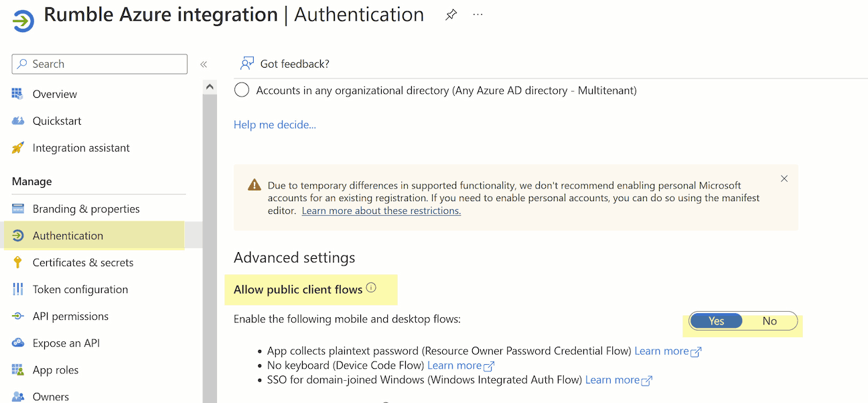The width and height of the screenshot is (868, 403).
Task: Open Learn more for Resource Owner Password Credential Flow
Action: point(662,351)
